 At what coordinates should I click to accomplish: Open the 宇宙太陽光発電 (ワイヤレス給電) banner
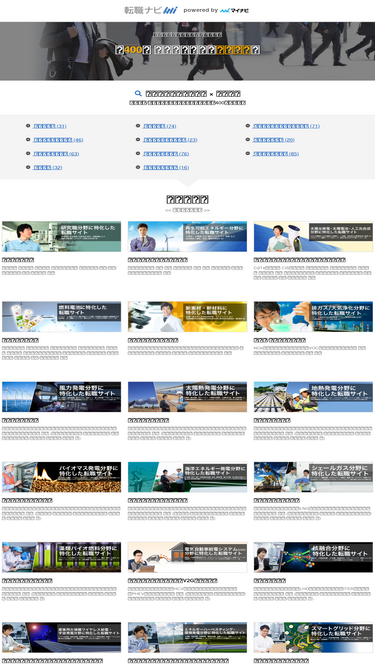click(61, 638)
